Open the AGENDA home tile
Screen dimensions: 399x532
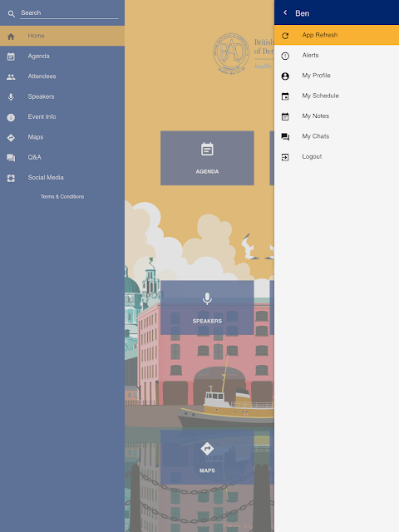pyautogui.click(x=207, y=158)
